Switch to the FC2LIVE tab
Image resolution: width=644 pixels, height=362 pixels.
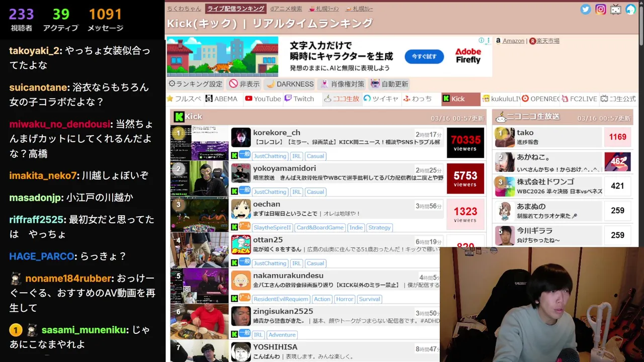(x=580, y=99)
